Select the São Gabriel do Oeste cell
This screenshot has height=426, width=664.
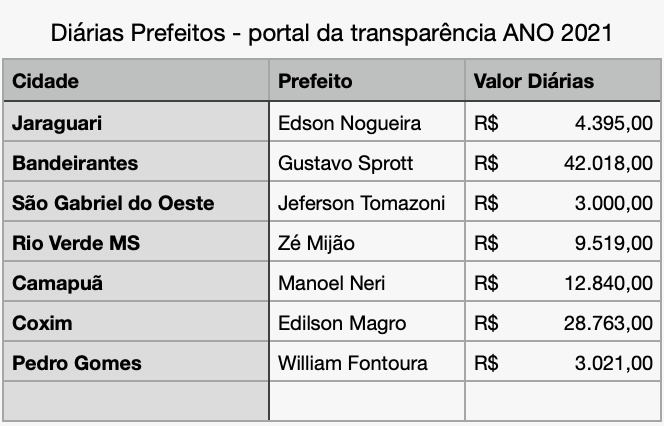click(x=136, y=202)
